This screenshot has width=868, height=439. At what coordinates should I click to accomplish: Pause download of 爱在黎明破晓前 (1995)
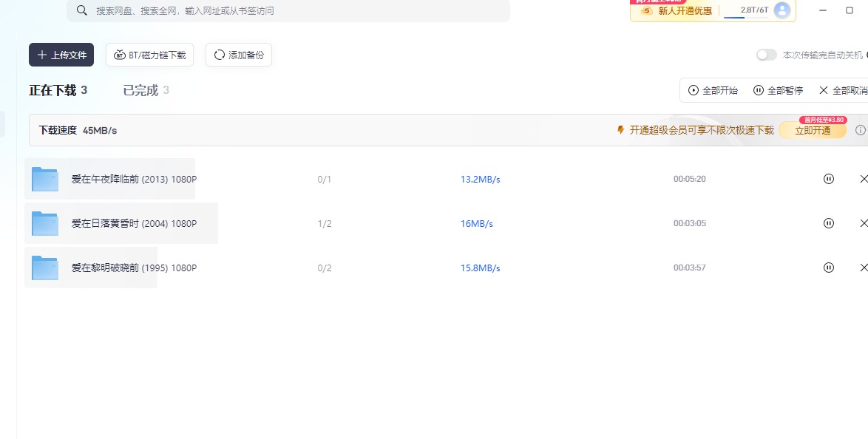point(829,268)
